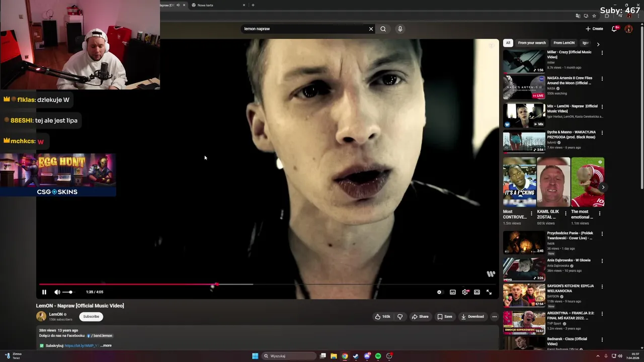
Task: Open the 'Most CONTROVE...' short
Action: point(519,182)
